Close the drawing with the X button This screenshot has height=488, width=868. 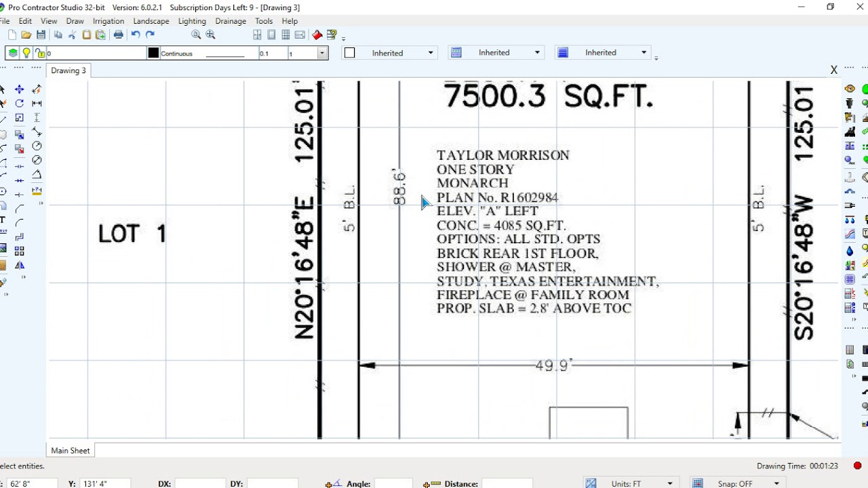(x=834, y=70)
